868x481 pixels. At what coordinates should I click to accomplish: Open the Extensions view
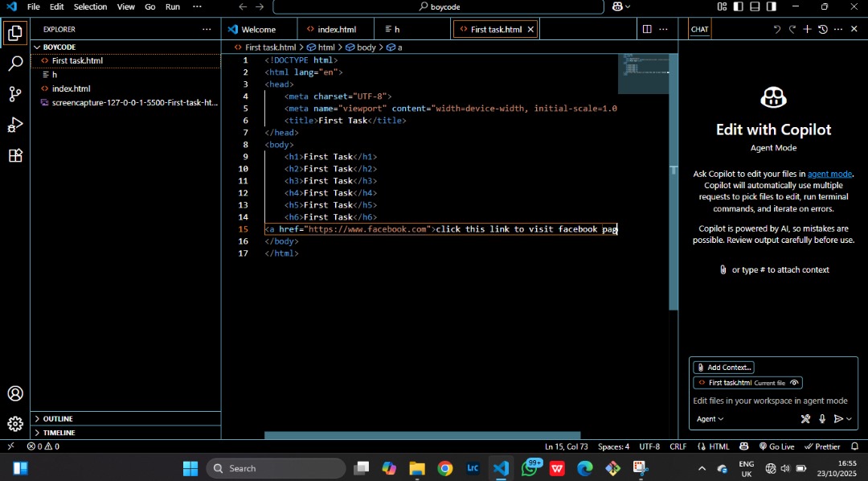click(15, 155)
